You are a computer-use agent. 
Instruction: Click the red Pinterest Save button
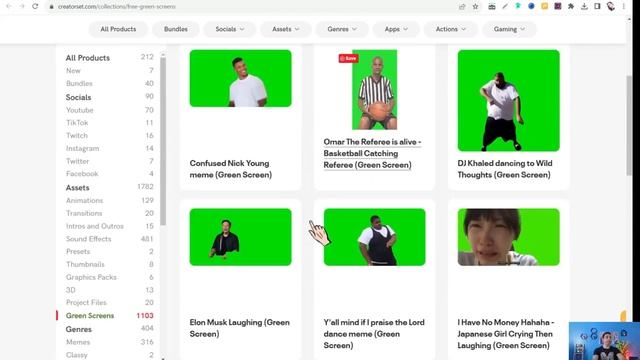[348, 58]
